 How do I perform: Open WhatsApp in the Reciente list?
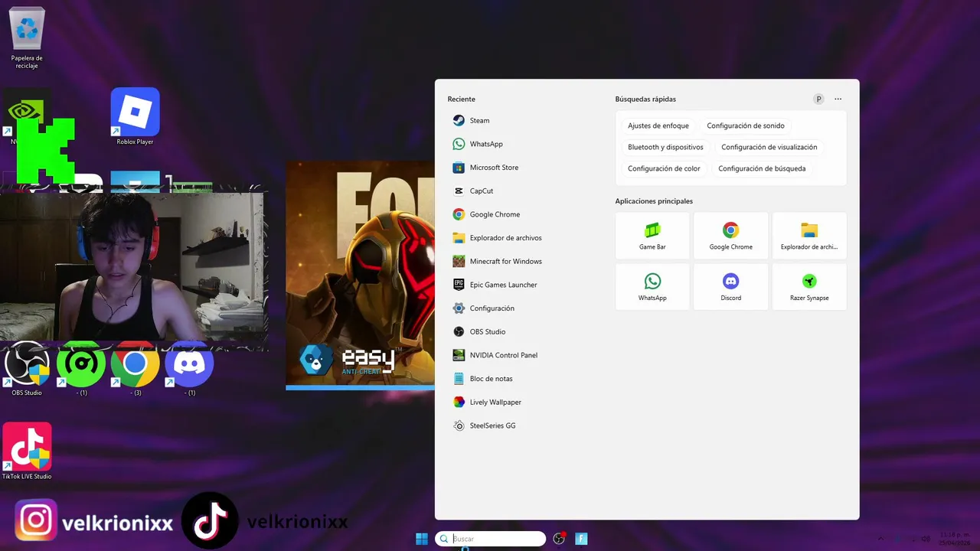(524, 144)
